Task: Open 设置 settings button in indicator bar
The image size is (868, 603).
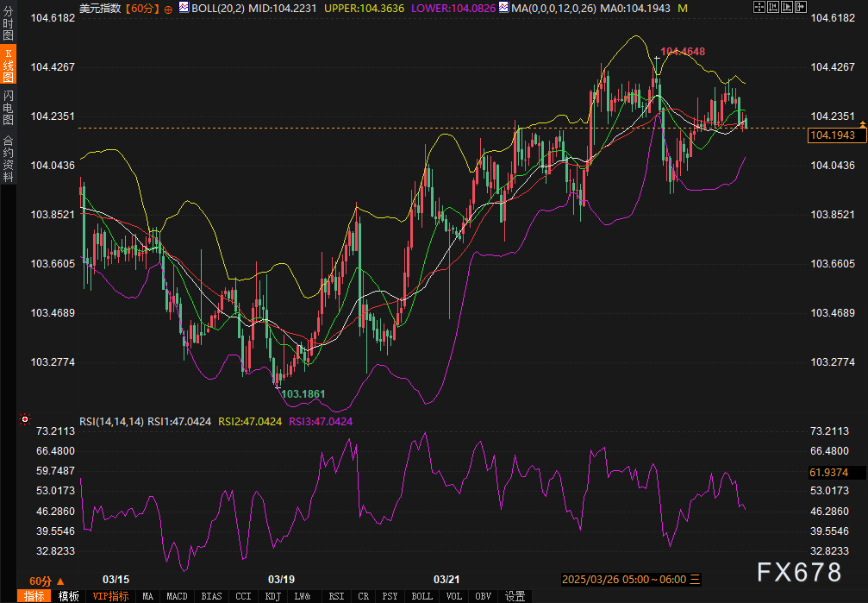Action: coord(515,596)
